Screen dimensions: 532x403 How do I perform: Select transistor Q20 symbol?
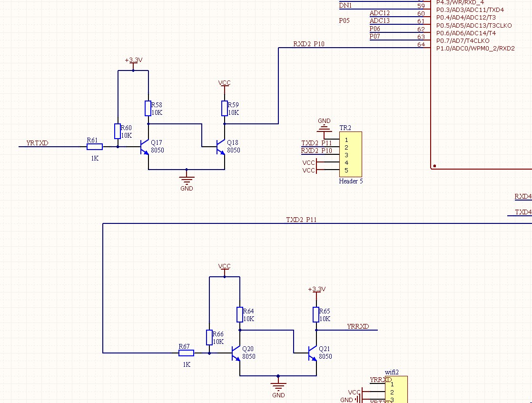236,353
